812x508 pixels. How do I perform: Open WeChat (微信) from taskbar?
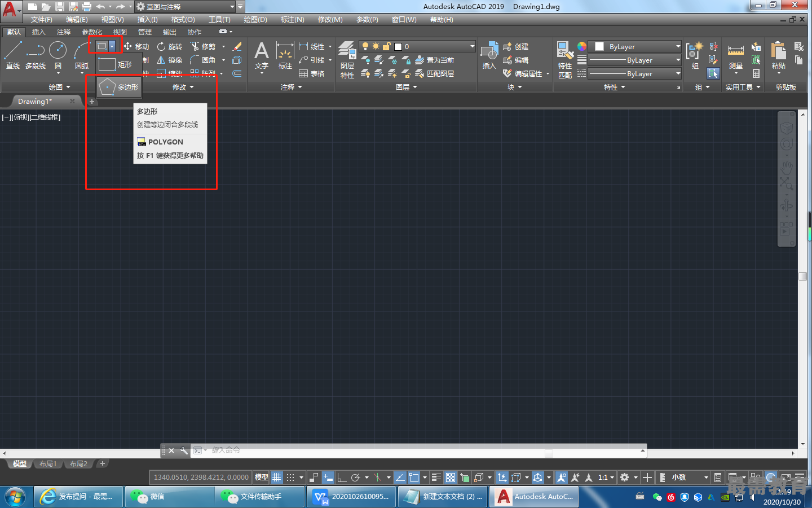pyautogui.click(x=169, y=497)
